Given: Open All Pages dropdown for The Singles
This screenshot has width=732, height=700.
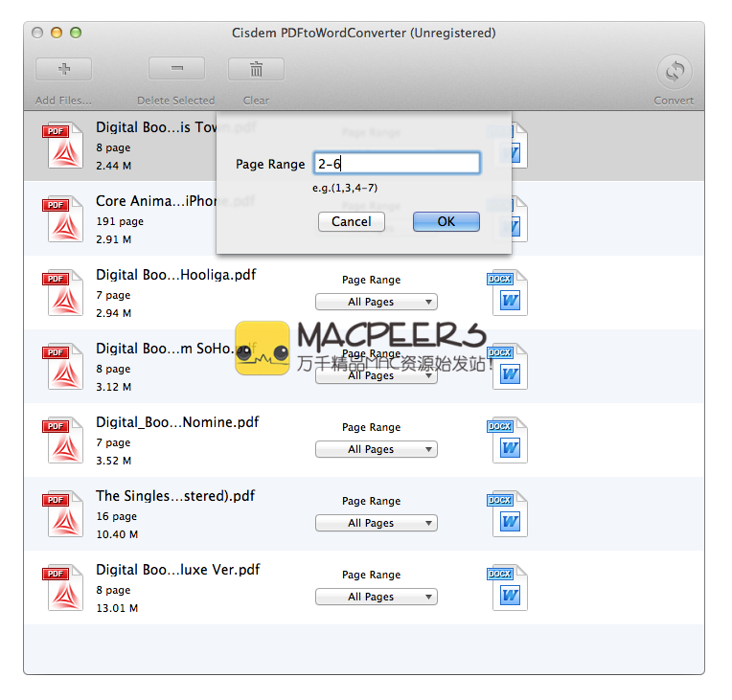Looking at the screenshot, I should point(376,523).
